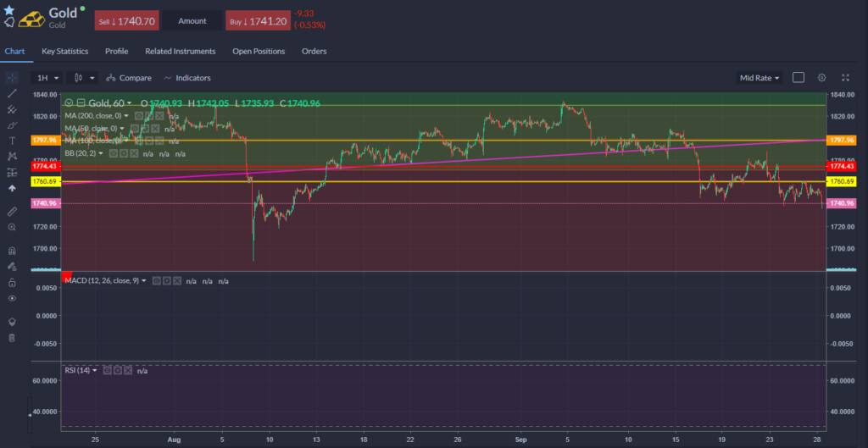The width and height of the screenshot is (868, 448).
Task: Select the text annotation tool
Action: [12, 141]
